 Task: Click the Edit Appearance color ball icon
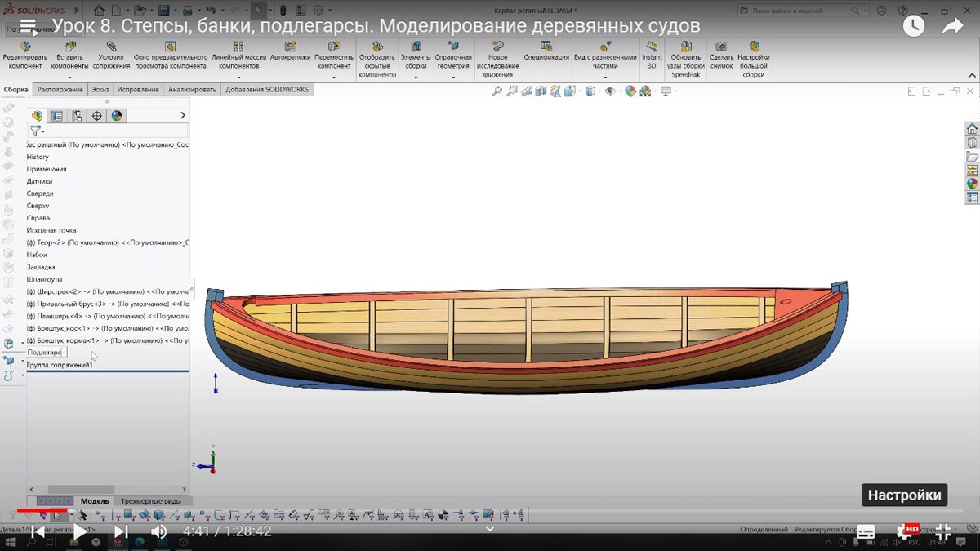[630, 91]
